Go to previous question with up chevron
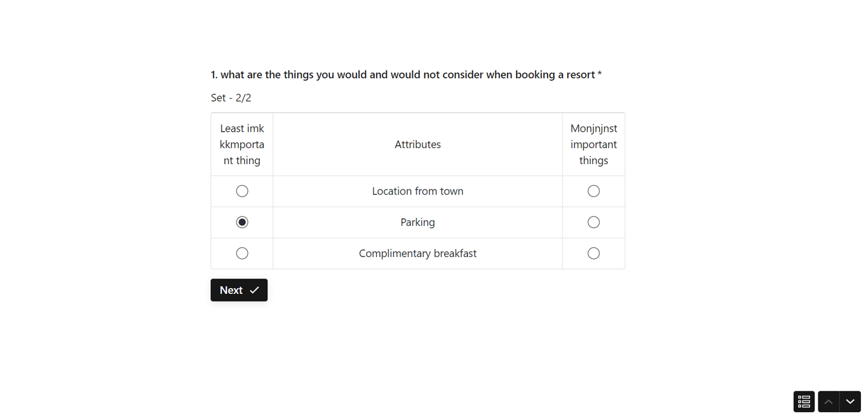This screenshot has height=416, width=868. coord(829,401)
